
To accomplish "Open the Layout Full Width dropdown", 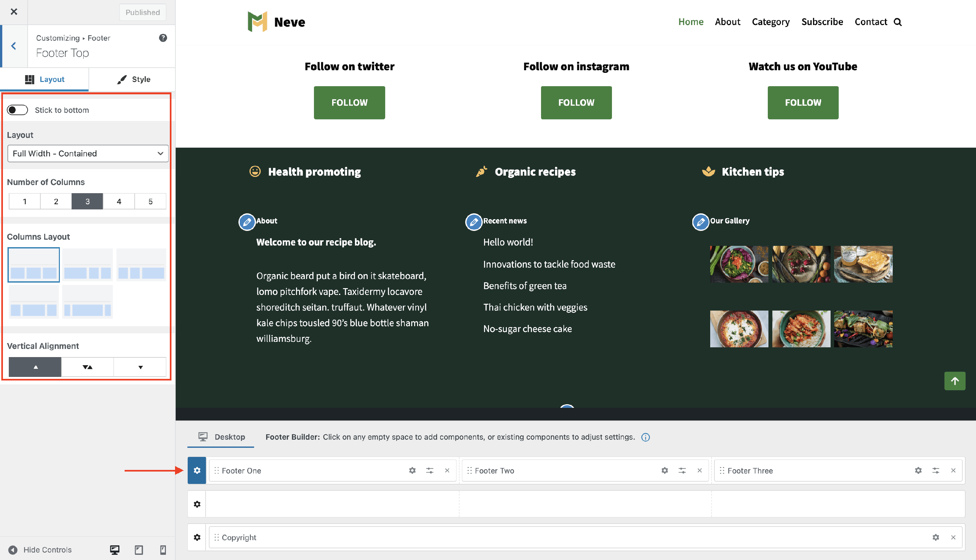I will pos(88,153).
